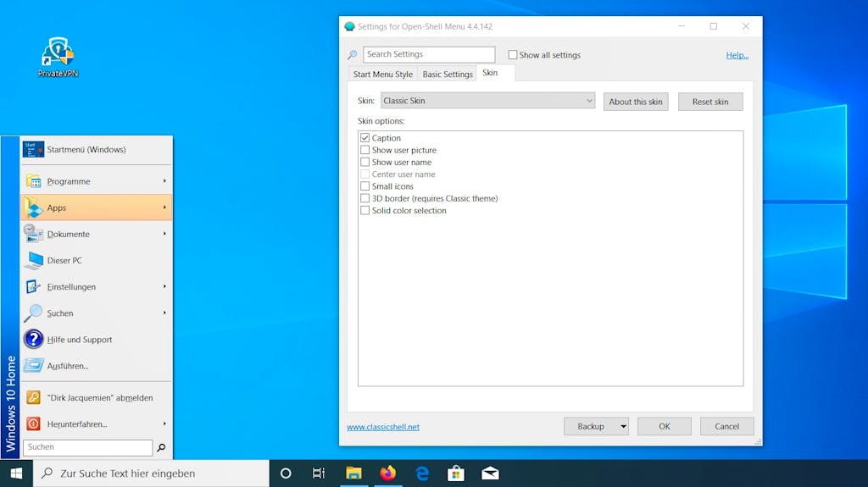Open the www.classicshell.net link

coord(383,427)
